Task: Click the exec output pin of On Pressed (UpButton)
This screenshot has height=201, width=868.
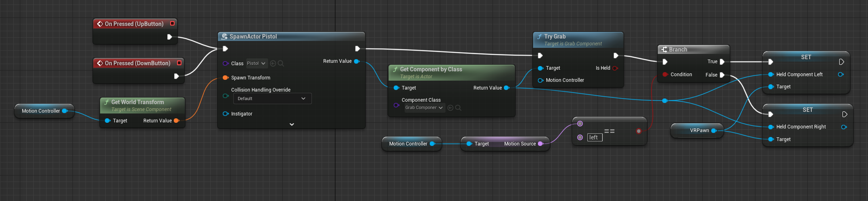Action: click(x=170, y=37)
